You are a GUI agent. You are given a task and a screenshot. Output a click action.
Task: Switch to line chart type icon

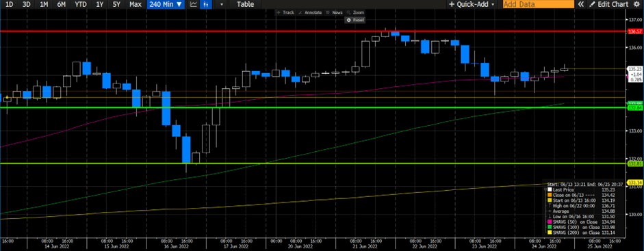click(194, 5)
